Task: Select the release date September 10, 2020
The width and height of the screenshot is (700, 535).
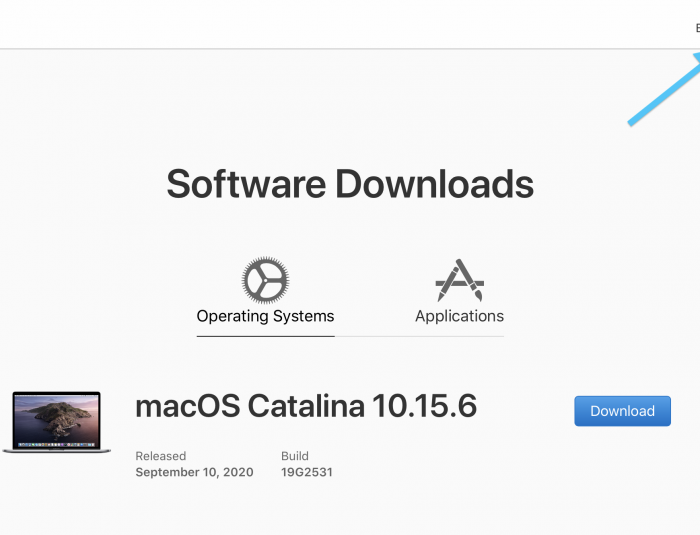Action: (x=194, y=472)
